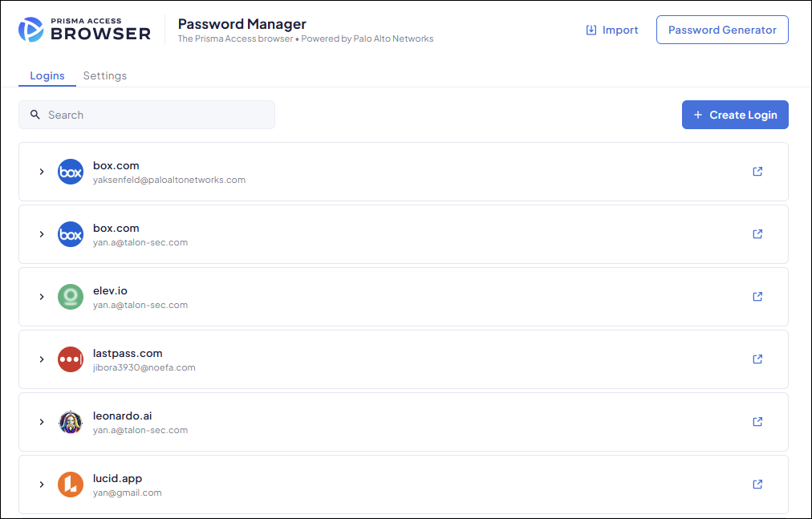Select the yaksenfeld@paloaltonetworks.com username text
This screenshot has width=812, height=519.
coord(169,180)
